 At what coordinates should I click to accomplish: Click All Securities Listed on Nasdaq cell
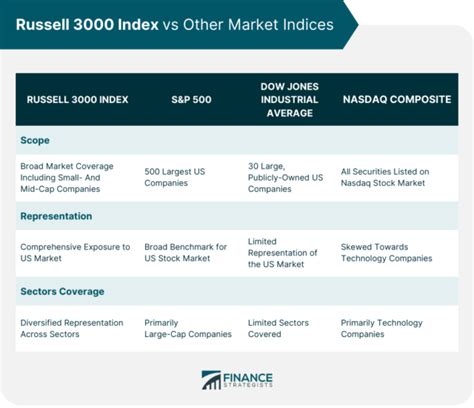(x=385, y=177)
